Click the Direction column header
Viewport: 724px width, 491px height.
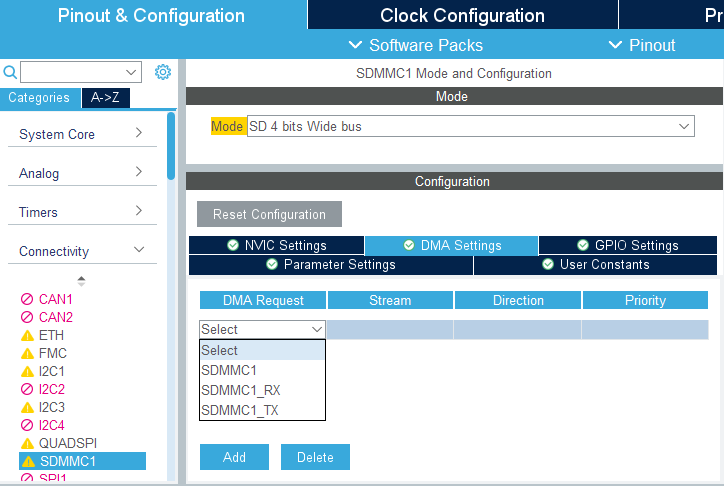click(x=518, y=300)
